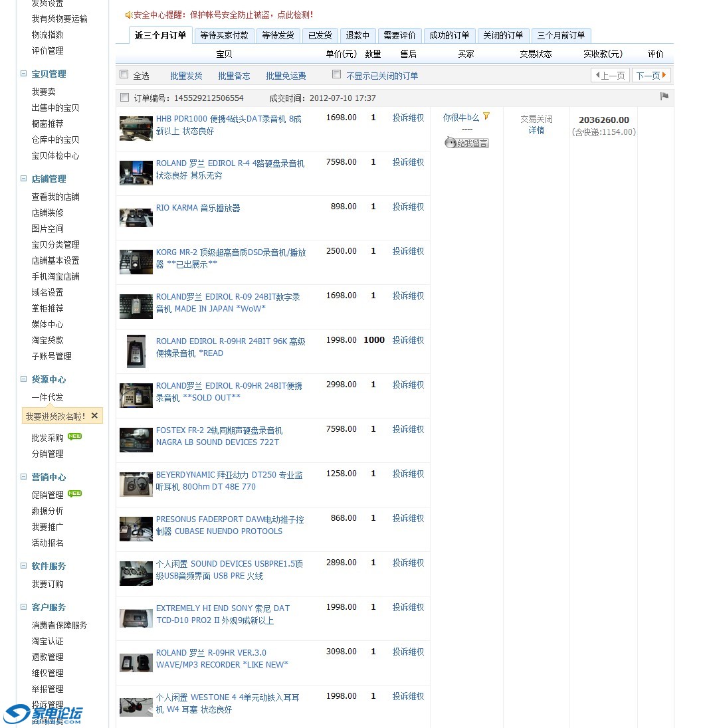Image resolution: width=703 pixels, height=728 pixels.
Task: Collapse the 营销中心 section
Action: click(x=24, y=476)
